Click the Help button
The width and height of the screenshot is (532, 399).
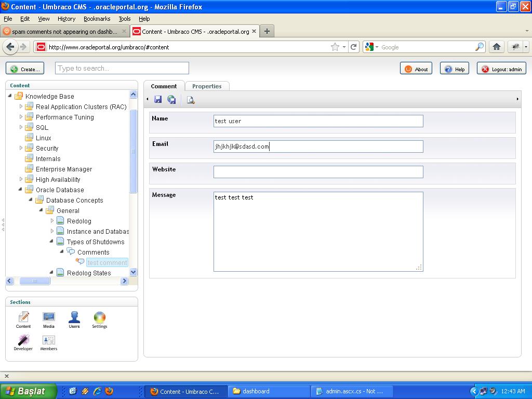pos(455,69)
